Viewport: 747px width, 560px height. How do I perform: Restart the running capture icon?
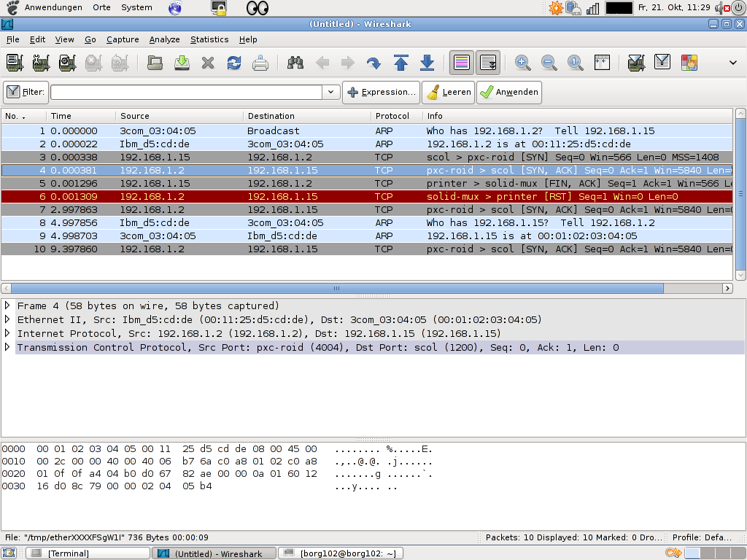[x=120, y=63]
